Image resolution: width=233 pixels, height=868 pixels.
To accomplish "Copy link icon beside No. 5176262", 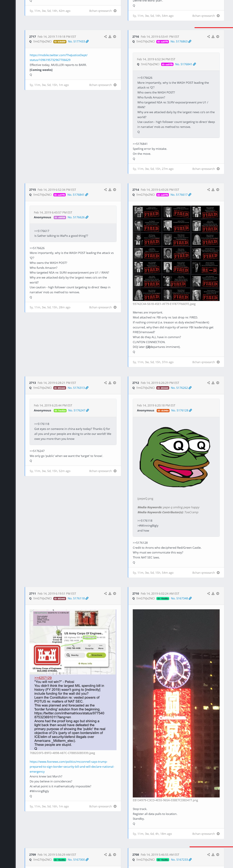I will coord(190,388).
